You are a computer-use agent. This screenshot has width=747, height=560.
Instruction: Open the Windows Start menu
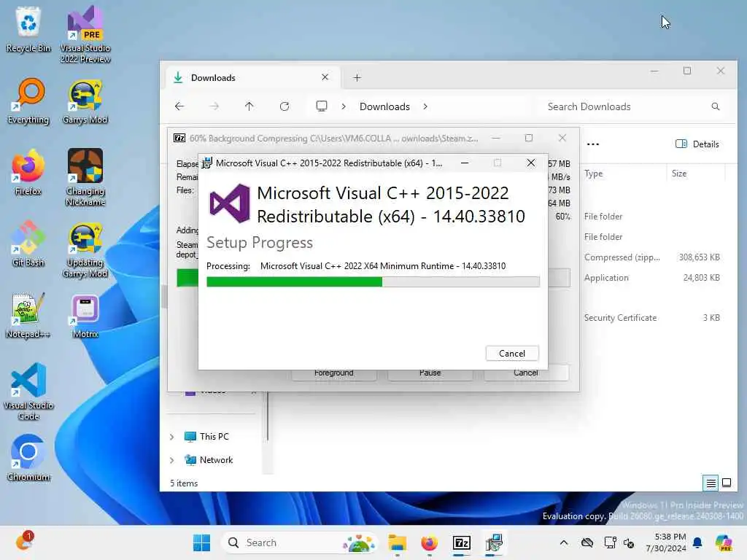(201, 542)
